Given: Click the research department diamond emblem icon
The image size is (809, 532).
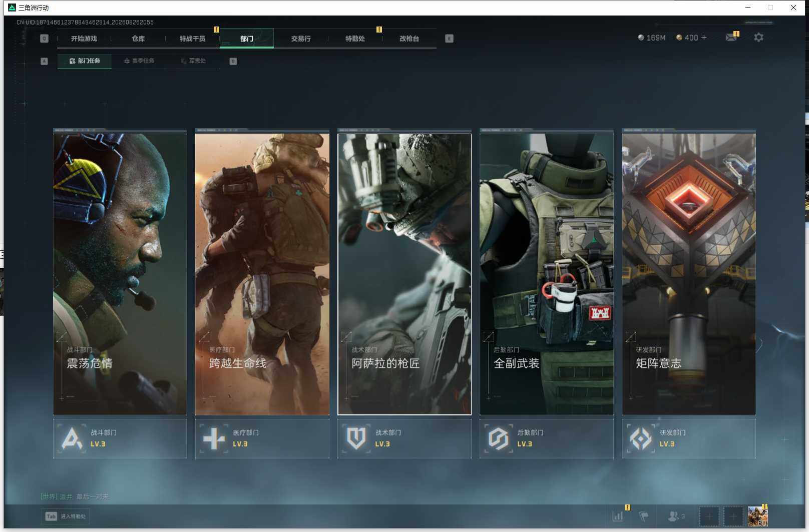Looking at the screenshot, I should (641, 438).
